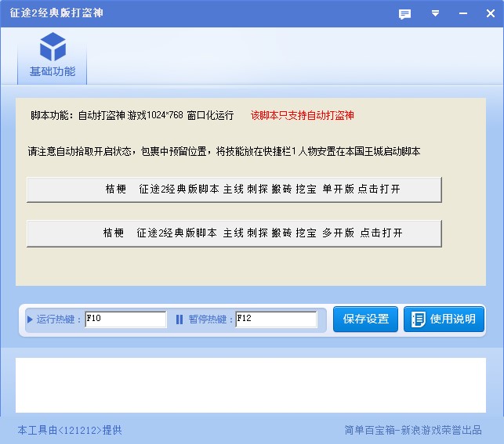Click the run triangle icon beside 运行热键

30,319
